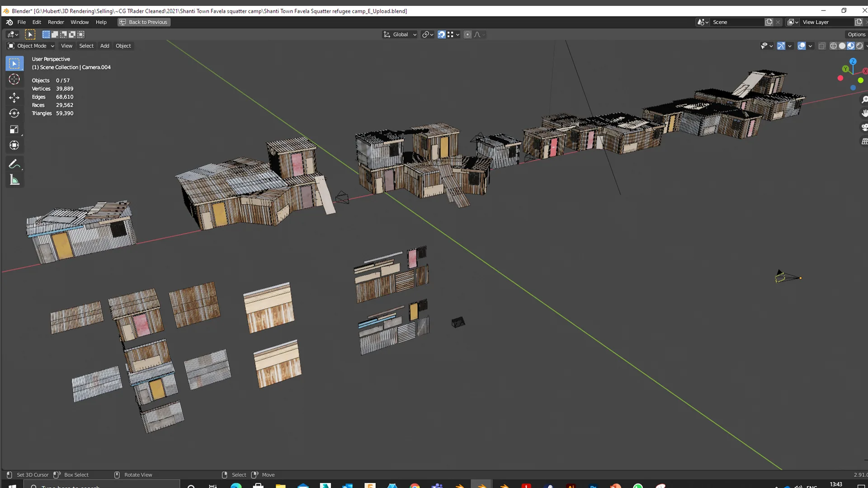The height and width of the screenshot is (488, 868).
Task: Activate the Move tool
Action: coord(14,97)
